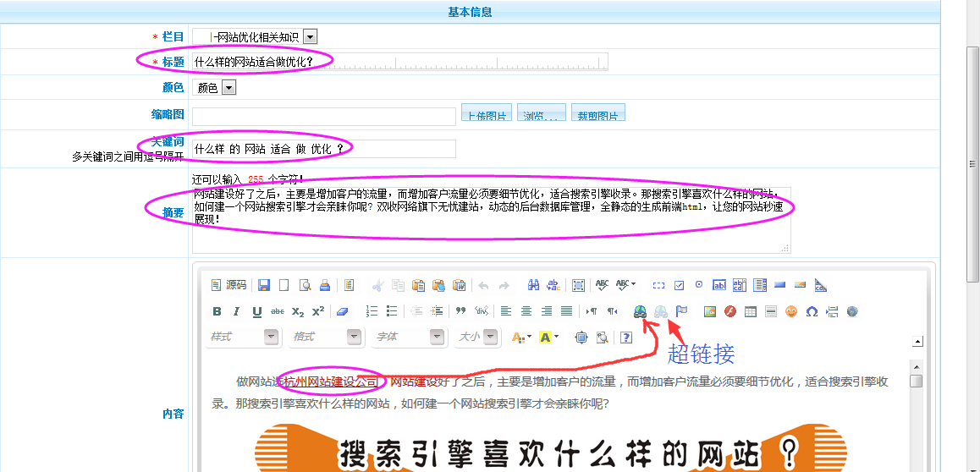Open the 栏目 category dropdown
This screenshot has width=980, height=472.
point(310,36)
